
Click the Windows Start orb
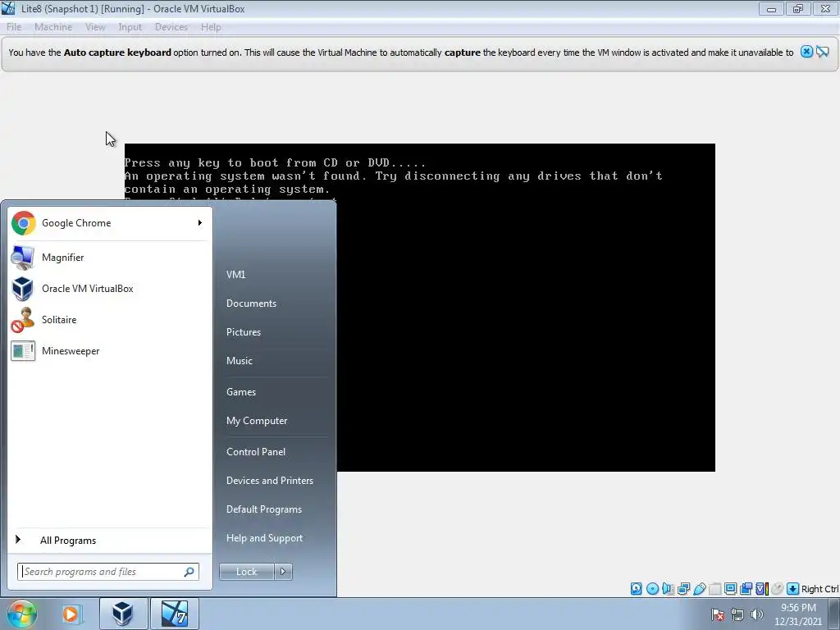coord(21,614)
